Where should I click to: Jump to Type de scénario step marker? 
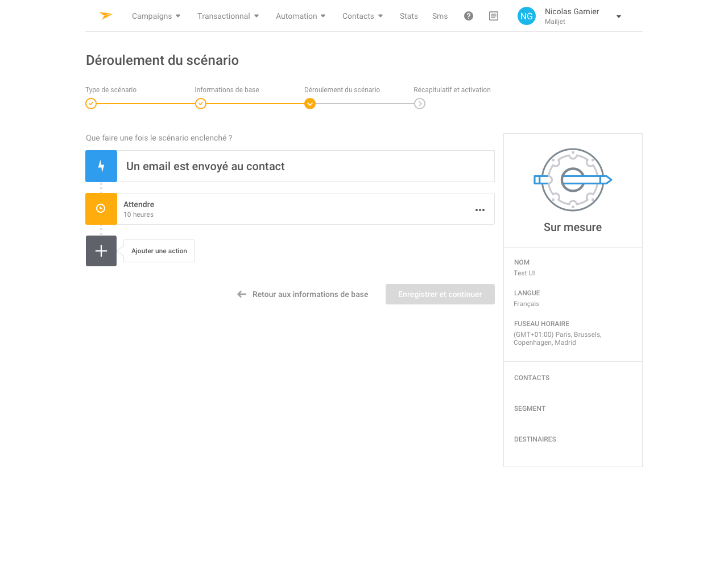click(x=91, y=104)
